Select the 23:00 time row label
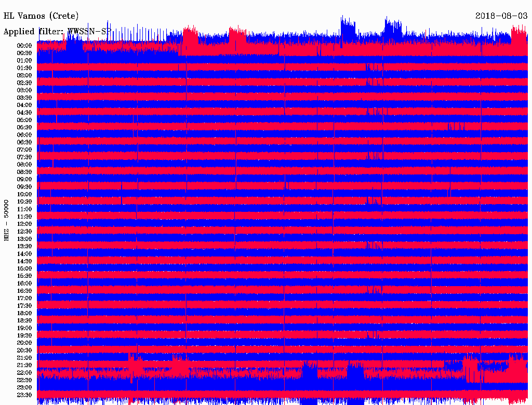The image size is (532, 405). point(24,387)
